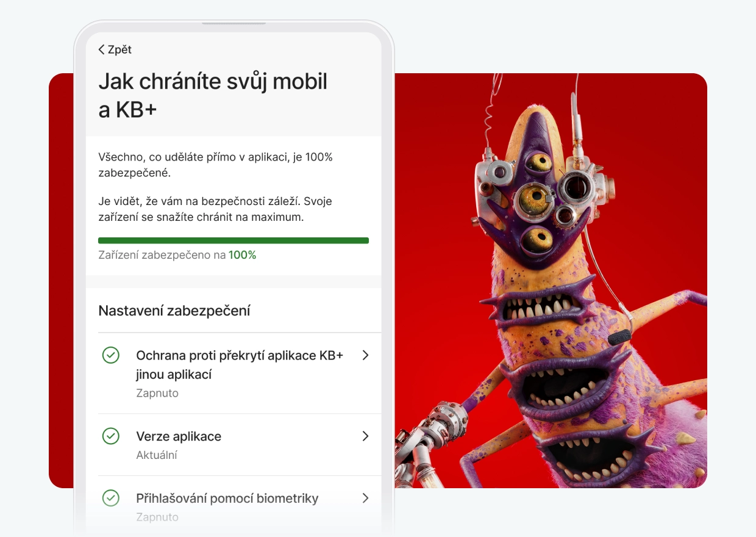Tap the Zapnuto status under overlay protection
Viewport: 756px width, 537px height.
(157, 393)
